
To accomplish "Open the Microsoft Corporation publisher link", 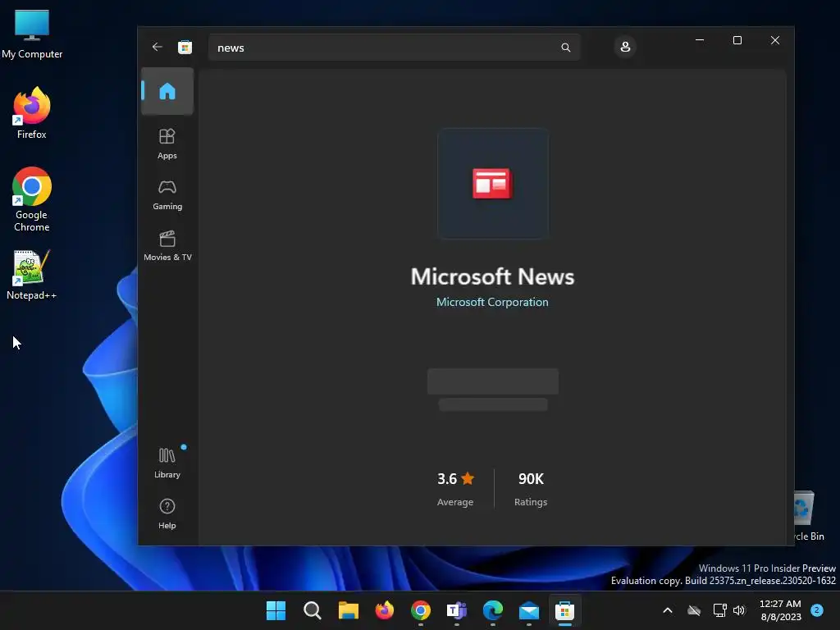I will click(x=492, y=302).
